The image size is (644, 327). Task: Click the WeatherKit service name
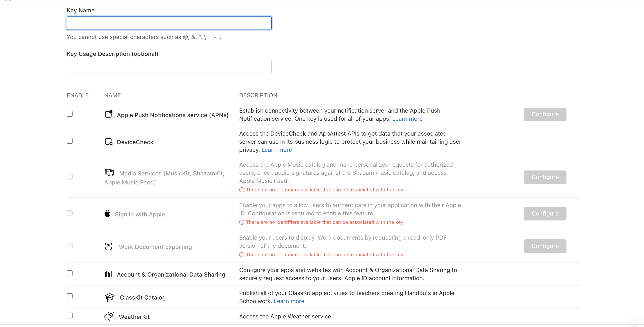tap(134, 317)
